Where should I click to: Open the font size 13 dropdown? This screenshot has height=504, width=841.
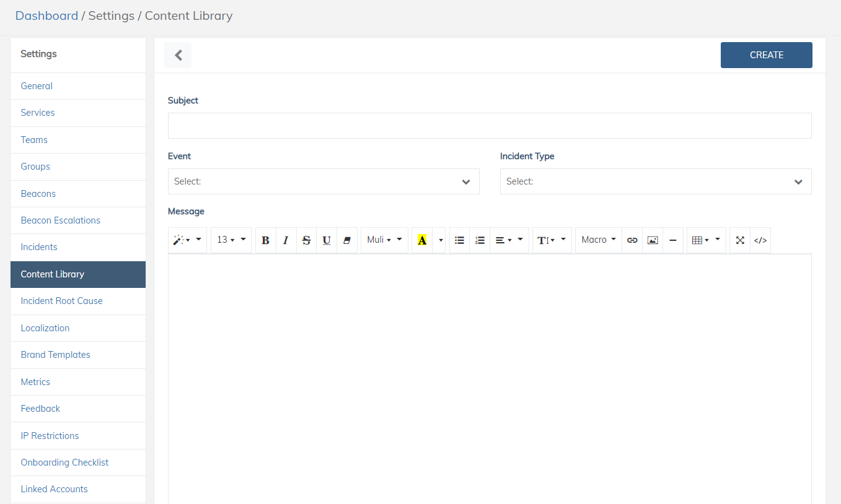click(231, 240)
